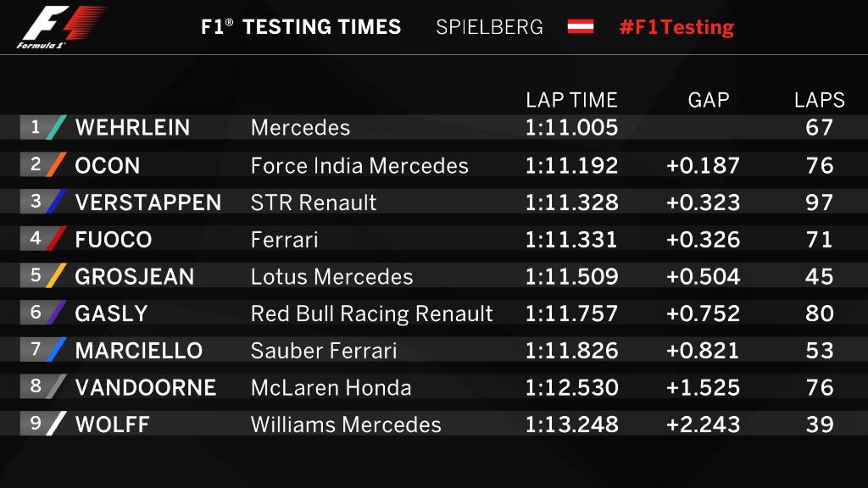The height and width of the screenshot is (488, 868).
Task: Click the #F1Testing hashtag
Action: click(x=676, y=26)
